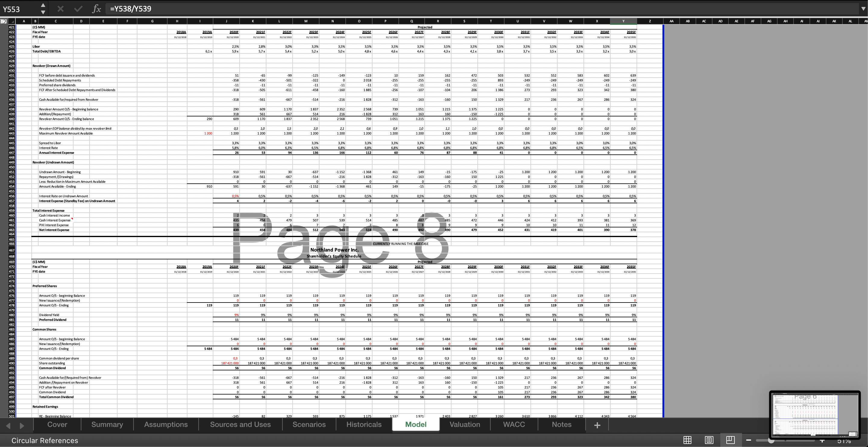
Task: Click 'Common dividend per share' label
Action: pos(59,358)
